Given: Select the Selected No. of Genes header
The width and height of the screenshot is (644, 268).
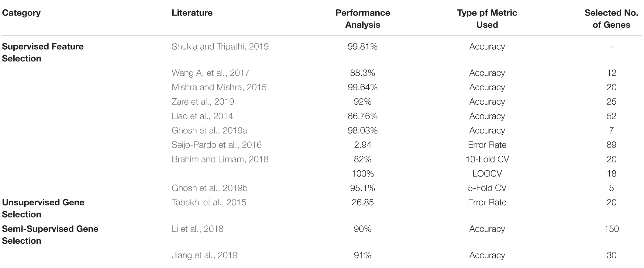Looking at the screenshot, I should click(x=611, y=19).
